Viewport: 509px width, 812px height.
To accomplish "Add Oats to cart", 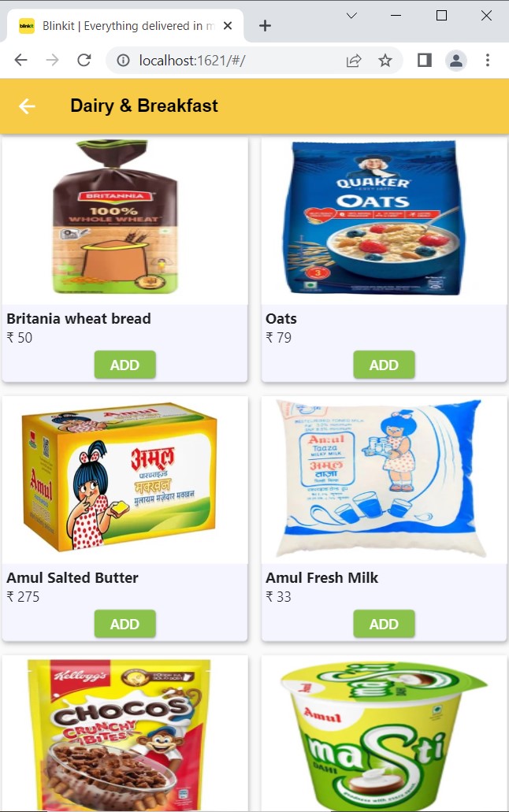I will pyautogui.click(x=384, y=365).
